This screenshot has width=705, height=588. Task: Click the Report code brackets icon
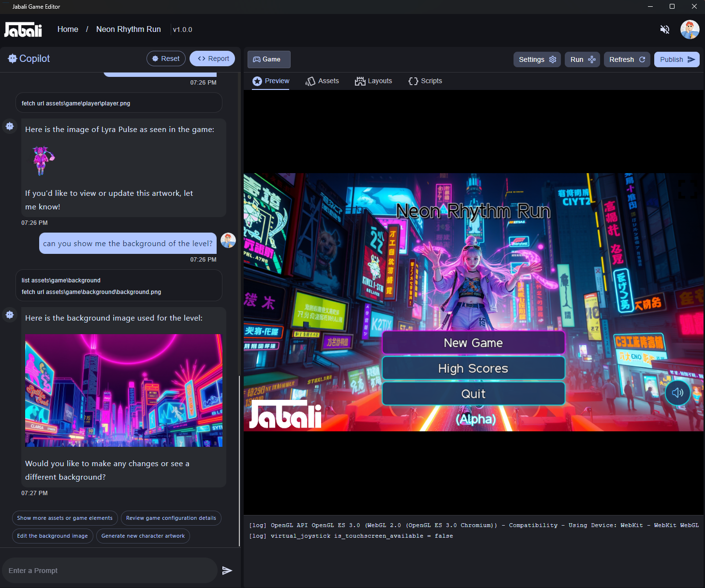[x=202, y=59]
